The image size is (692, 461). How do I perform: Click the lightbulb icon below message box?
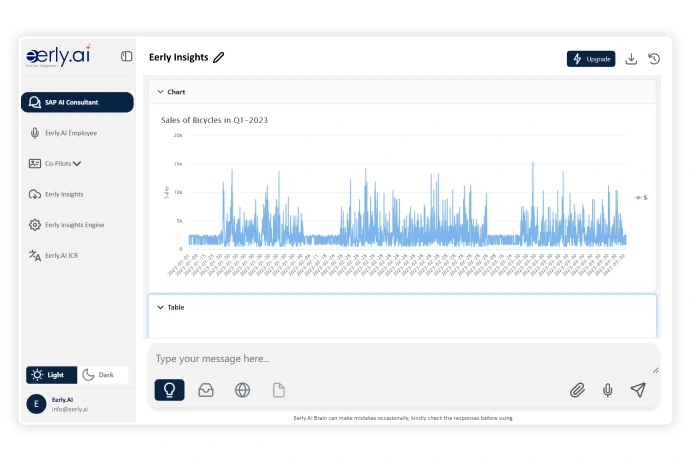tap(169, 390)
